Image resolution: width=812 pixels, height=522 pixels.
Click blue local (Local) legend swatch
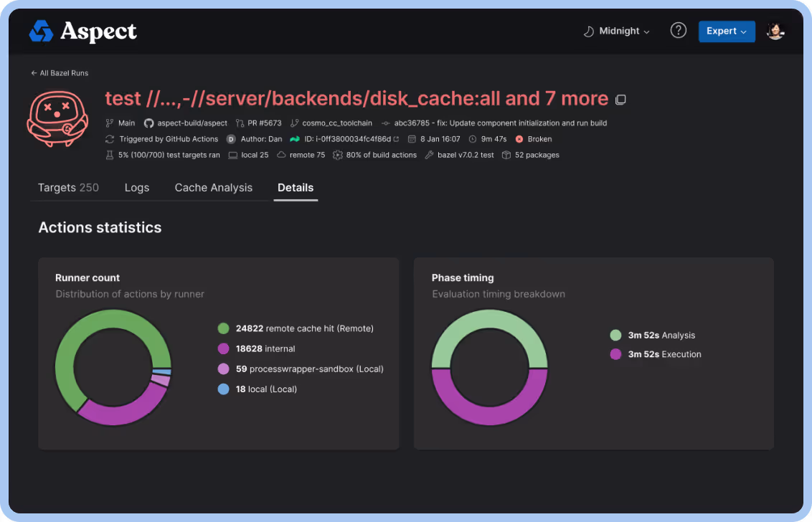click(223, 389)
